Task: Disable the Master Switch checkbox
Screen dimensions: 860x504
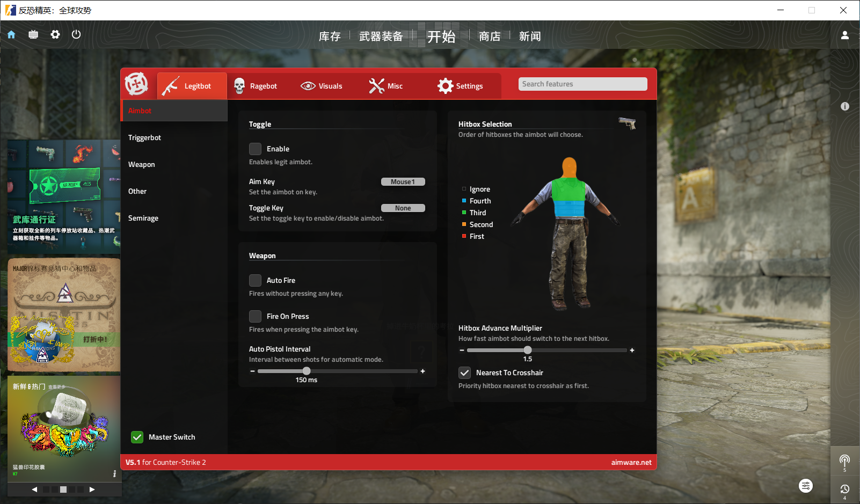Action: coord(137,437)
